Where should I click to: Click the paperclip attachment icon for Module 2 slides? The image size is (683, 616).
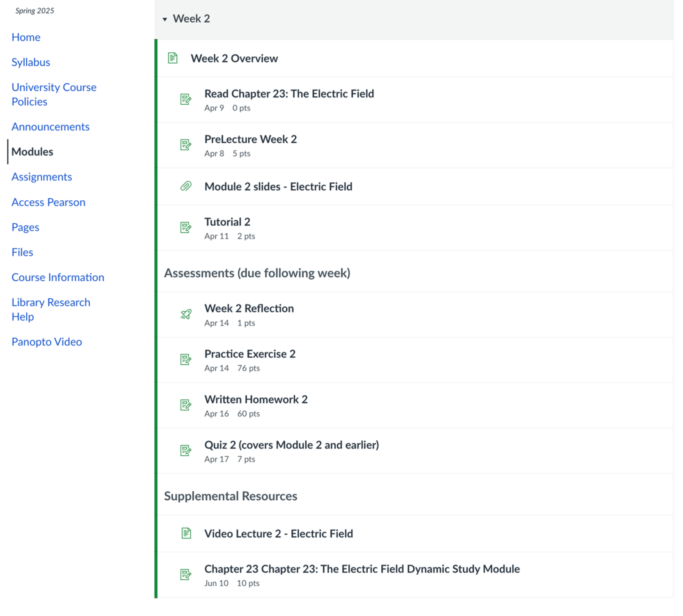click(186, 186)
